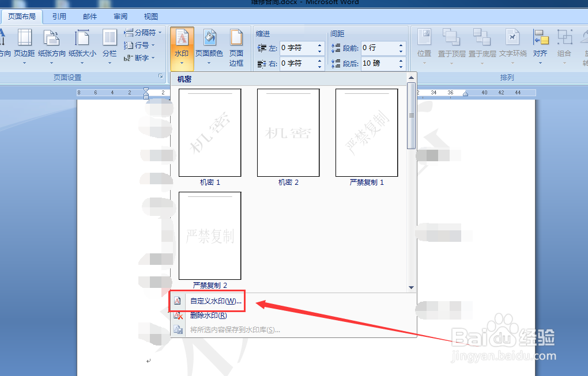Click the 排列 arrange group label
This screenshot has height=376, width=588.
coord(507,78)
